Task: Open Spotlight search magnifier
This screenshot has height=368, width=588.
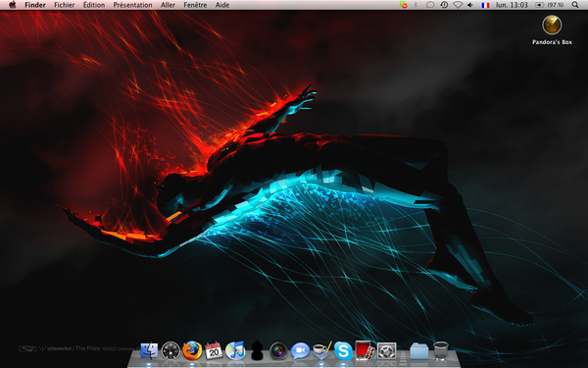Action: [x=575, y=5]
